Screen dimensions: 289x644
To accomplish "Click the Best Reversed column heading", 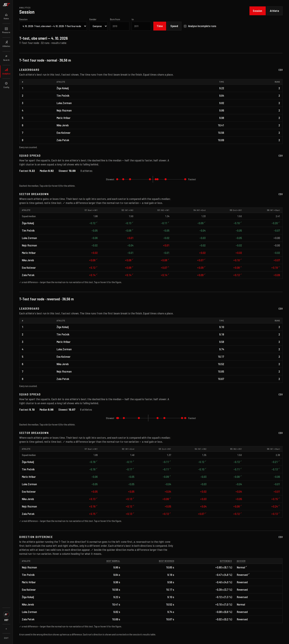I will [x=166, y=561].
